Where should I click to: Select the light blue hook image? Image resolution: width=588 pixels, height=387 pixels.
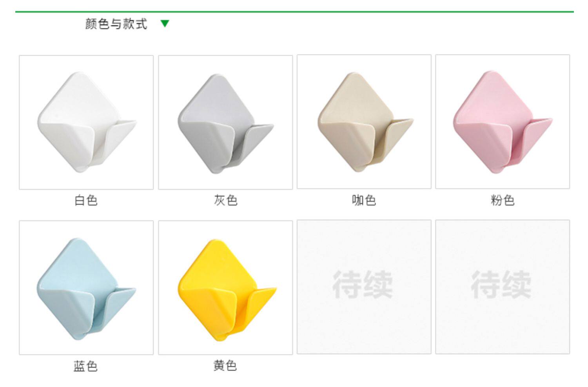pos(86,287)
